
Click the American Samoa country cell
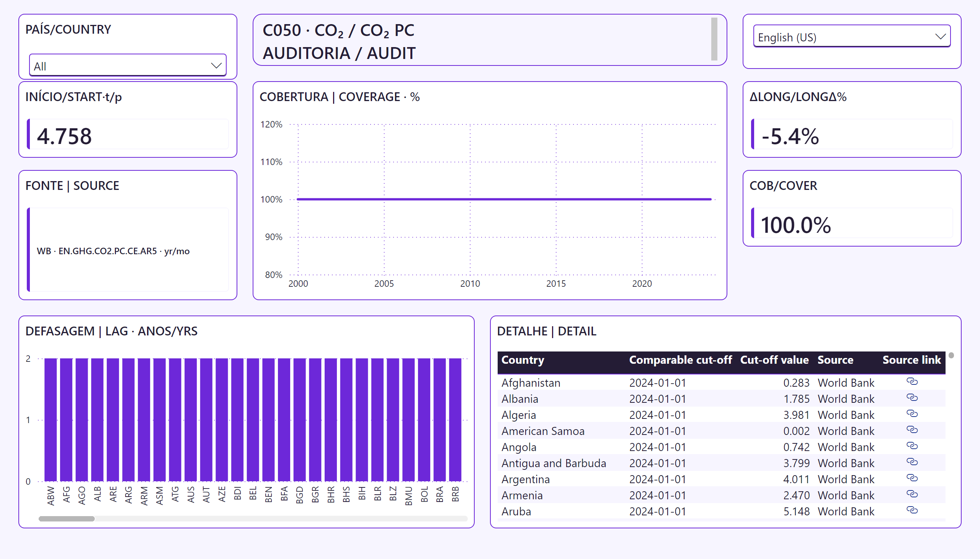[543, 431]
